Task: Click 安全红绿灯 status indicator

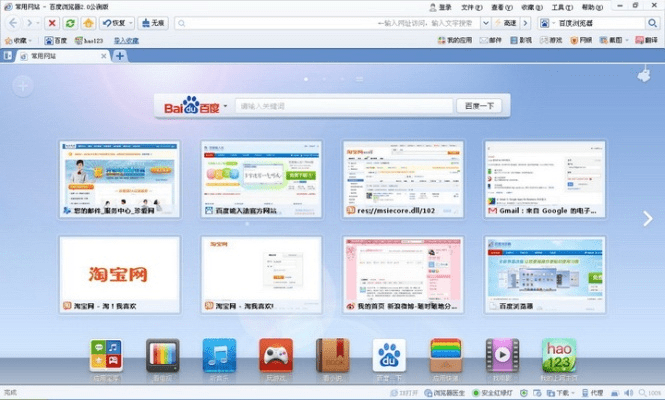Action: 492,393
